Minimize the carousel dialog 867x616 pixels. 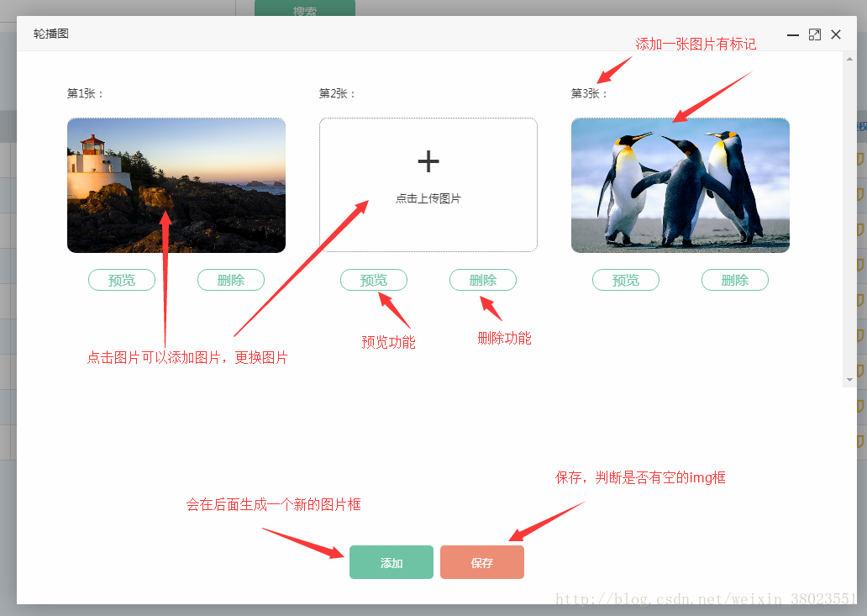coord(792,34)
